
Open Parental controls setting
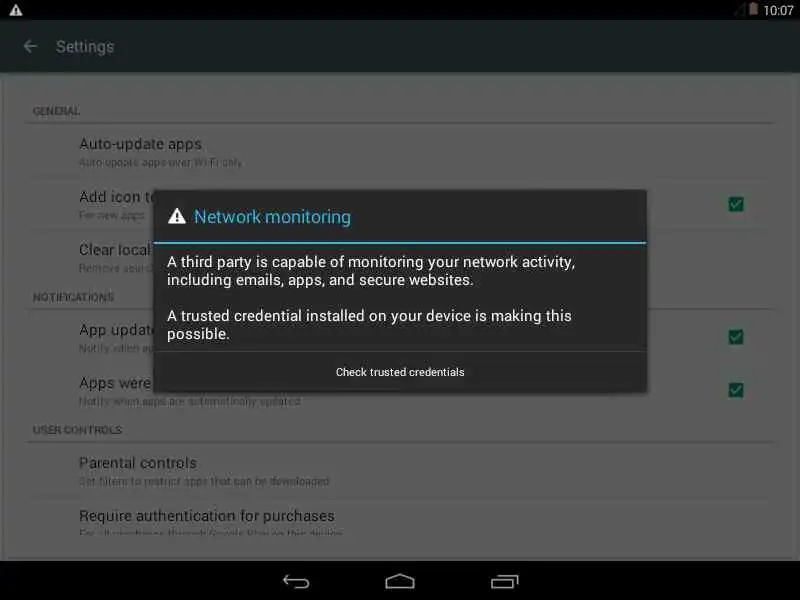tap(400, 471)
